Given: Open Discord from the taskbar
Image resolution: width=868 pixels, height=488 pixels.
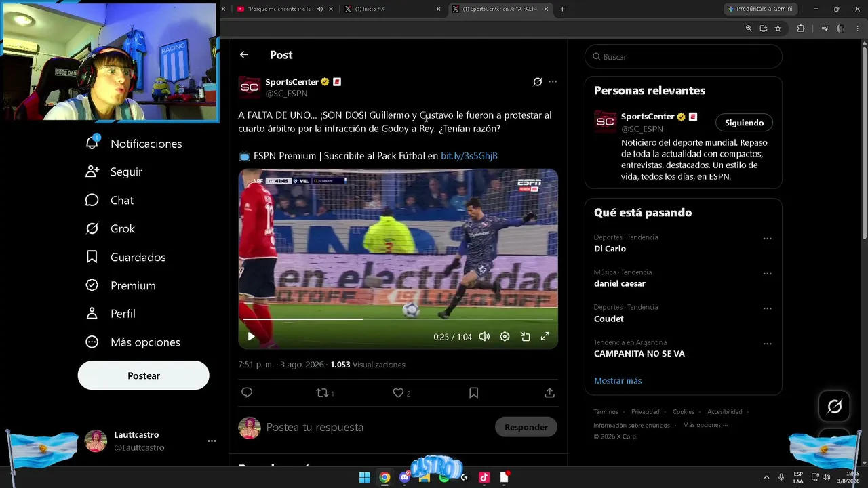Looking at the screenshot, I should pos(405,477).
